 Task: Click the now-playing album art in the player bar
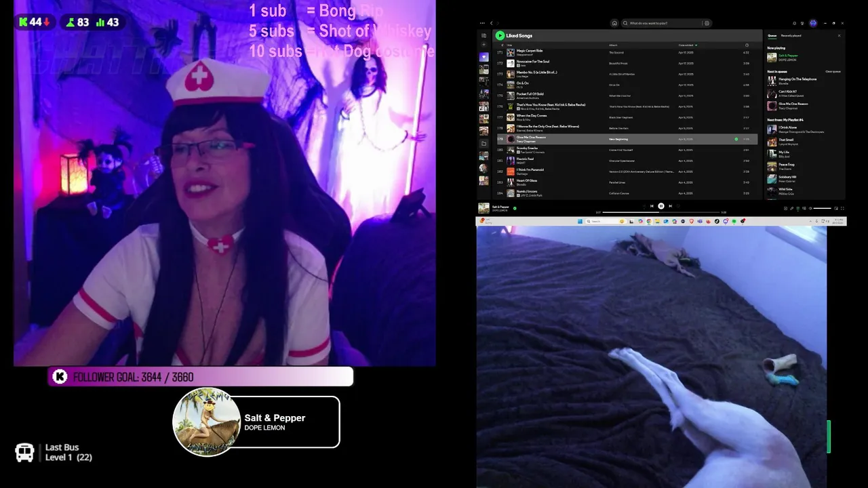(484, 208)
